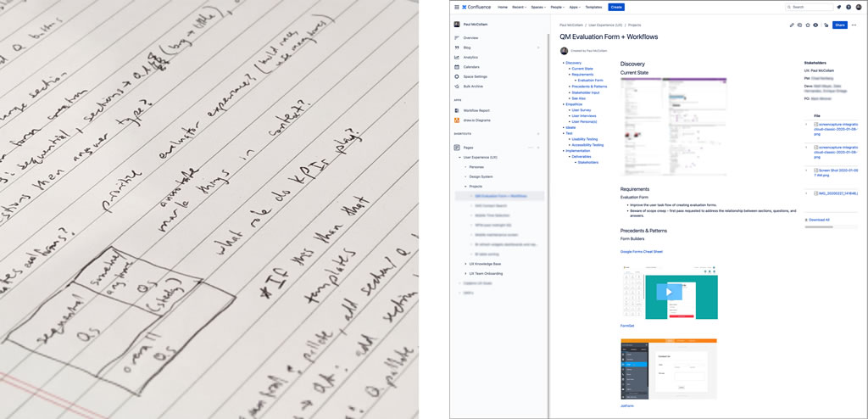Expand the UX Knowledge Base tree node
The image size is (868, 419).
465,264
